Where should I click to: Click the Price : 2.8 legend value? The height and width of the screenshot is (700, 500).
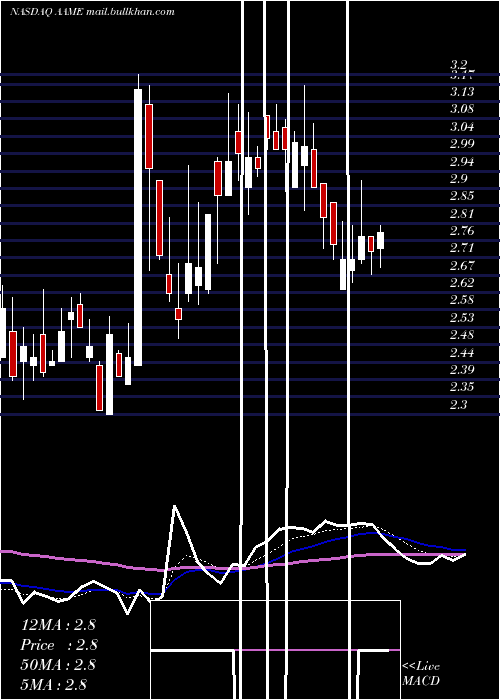(59, 645)
